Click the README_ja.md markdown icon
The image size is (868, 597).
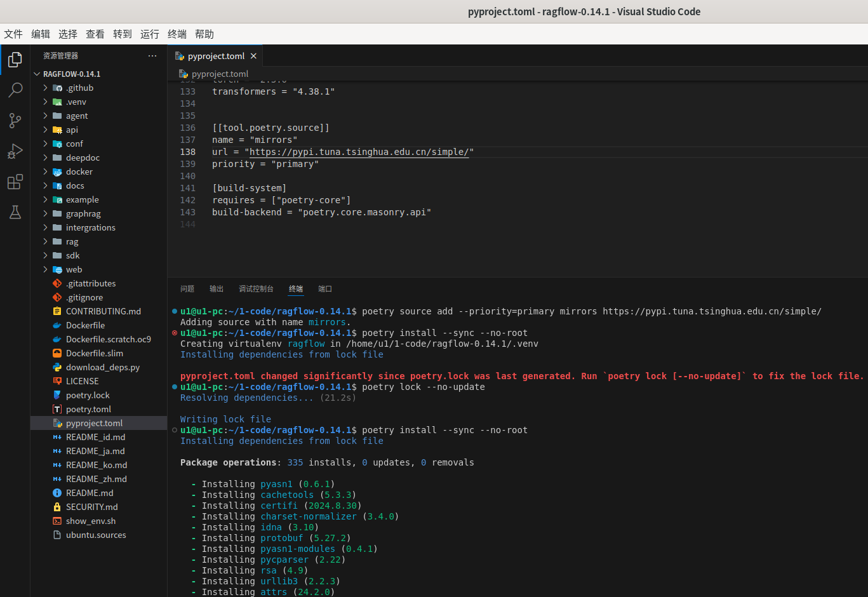57,451
